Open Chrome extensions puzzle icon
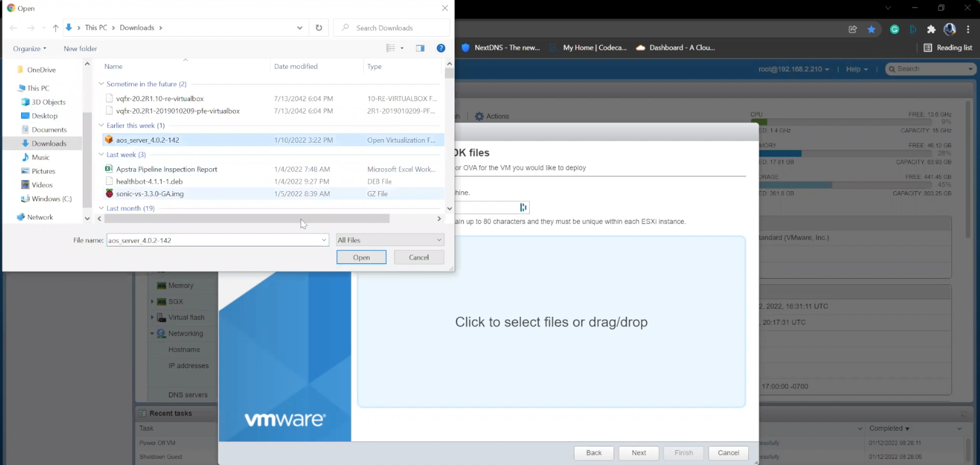980x465 pixels. tap(931, 29)
